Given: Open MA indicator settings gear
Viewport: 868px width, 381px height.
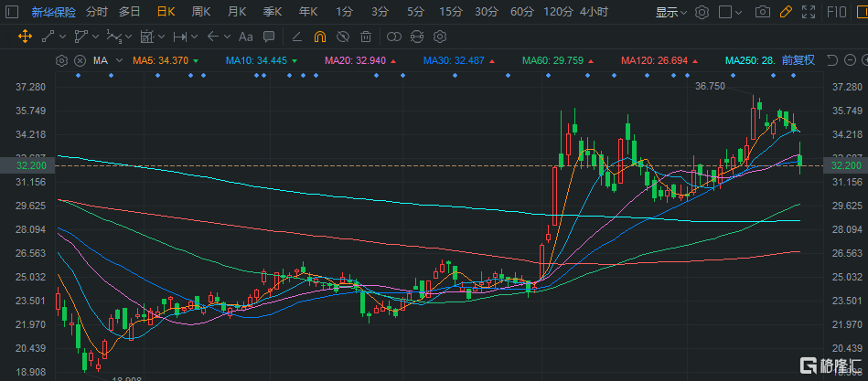Looking at the screenshot, I should pyautogui.click(x=62, y=60).
